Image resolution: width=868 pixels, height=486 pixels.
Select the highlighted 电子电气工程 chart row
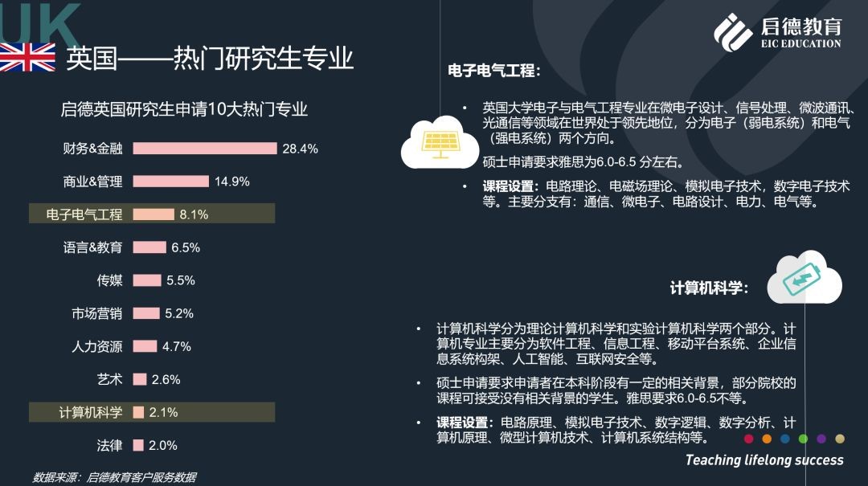click(152, 214)
